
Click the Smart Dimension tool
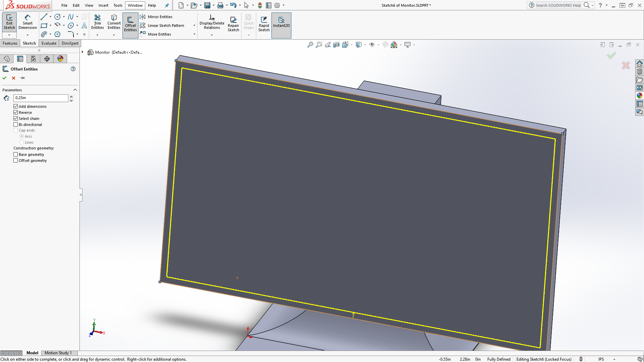click(28, 22)
